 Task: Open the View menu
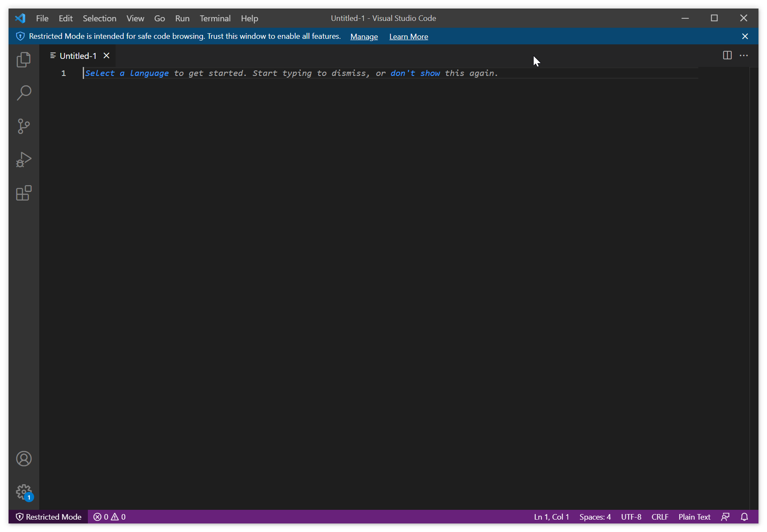click(135, 18)
